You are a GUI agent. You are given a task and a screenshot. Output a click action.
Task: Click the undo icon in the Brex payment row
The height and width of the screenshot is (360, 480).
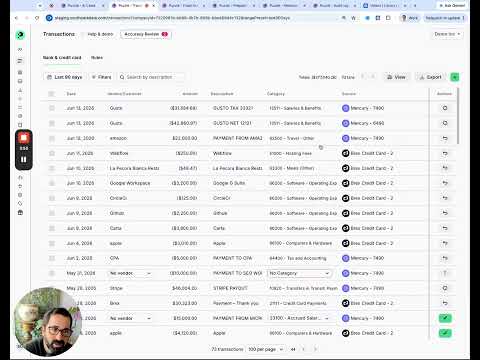point(445,303)
